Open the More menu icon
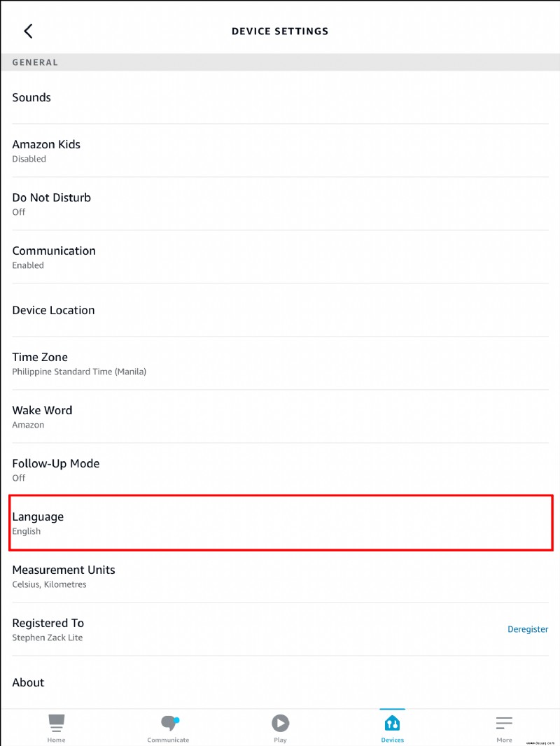560x746 pixels. (504, 723)
